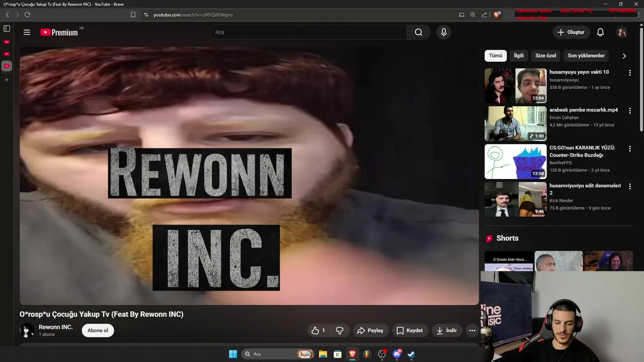Image resolution: width=644 pixels, height=362 pixels.
Task: Open husamyuyu yayın vakti 10 thumbnail
Action: pos(515,86)
